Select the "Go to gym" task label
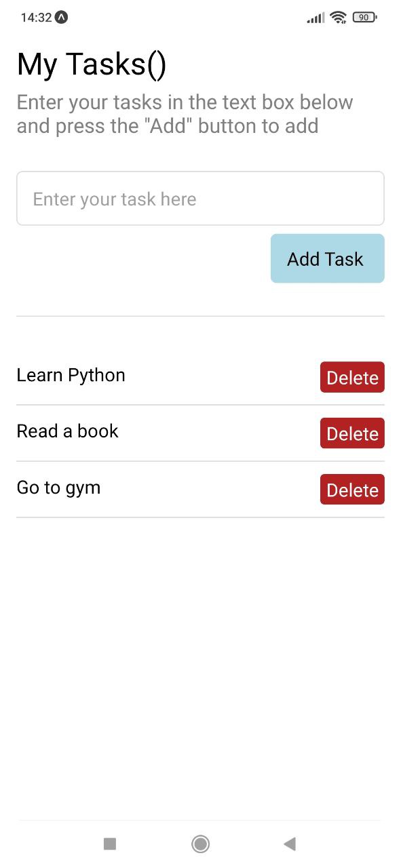401x868 pixels. pyautogui.click(x=58, y=487)
